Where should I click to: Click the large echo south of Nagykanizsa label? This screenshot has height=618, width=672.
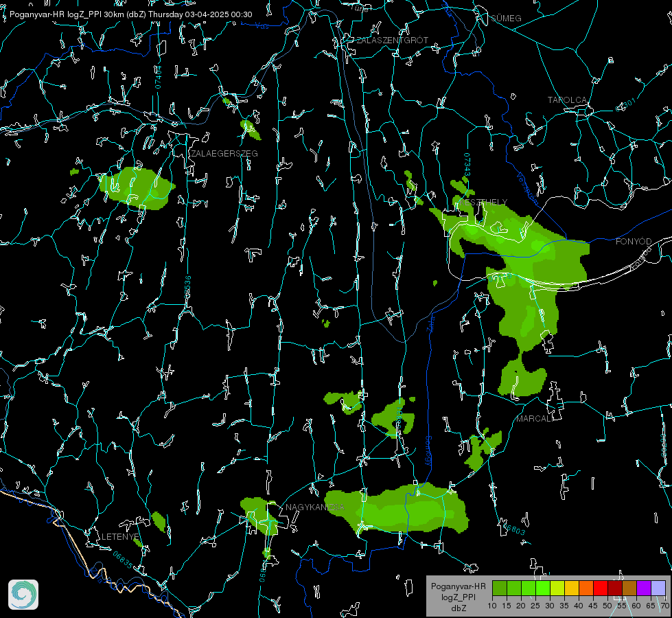pyautogui.click(x=397, y=509)
